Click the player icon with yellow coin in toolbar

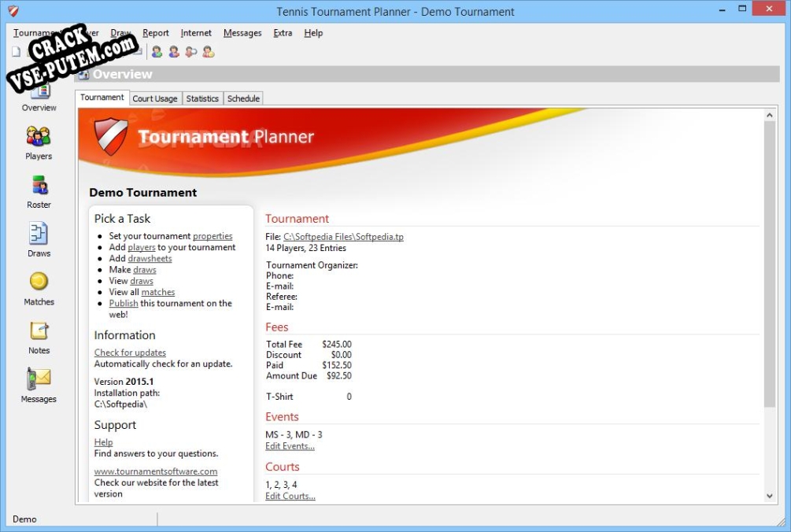pos(209,51)
